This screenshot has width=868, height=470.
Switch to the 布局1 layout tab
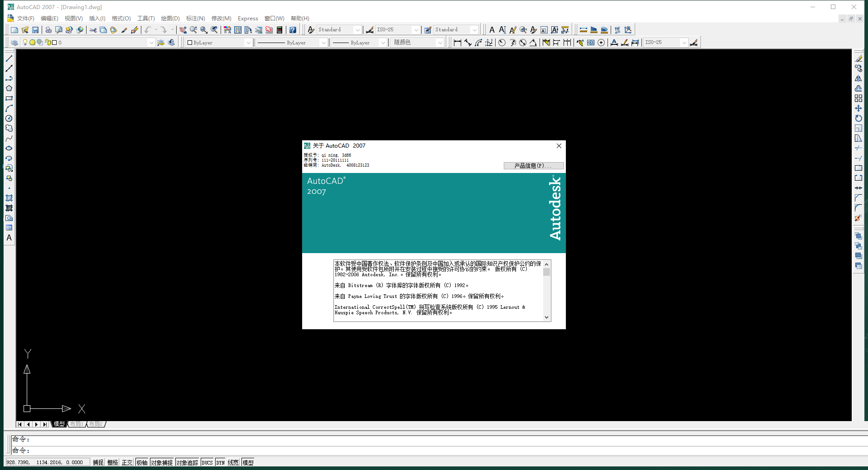77,424
